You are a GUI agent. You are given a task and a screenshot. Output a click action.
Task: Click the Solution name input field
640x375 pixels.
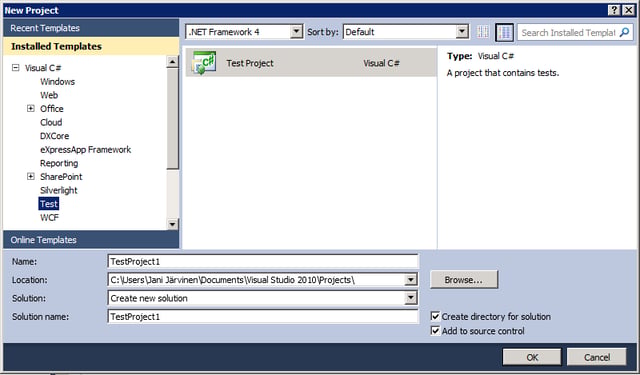coord(263,317)
